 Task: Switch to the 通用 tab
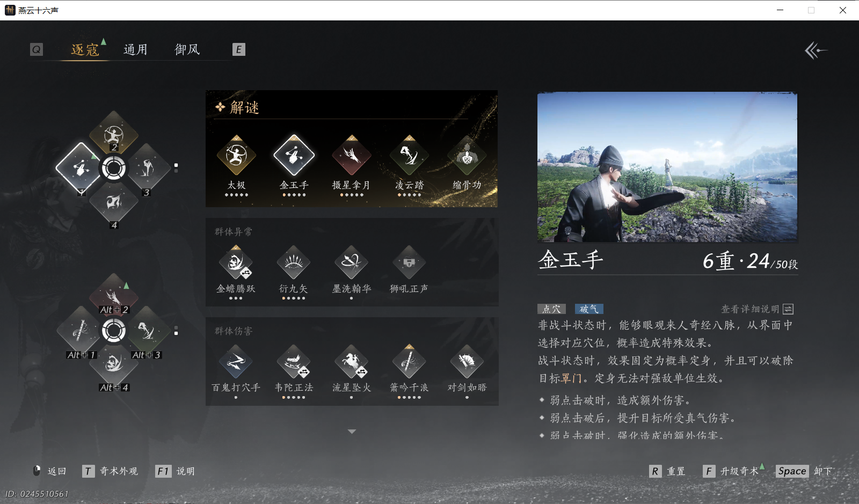(135, 49)
